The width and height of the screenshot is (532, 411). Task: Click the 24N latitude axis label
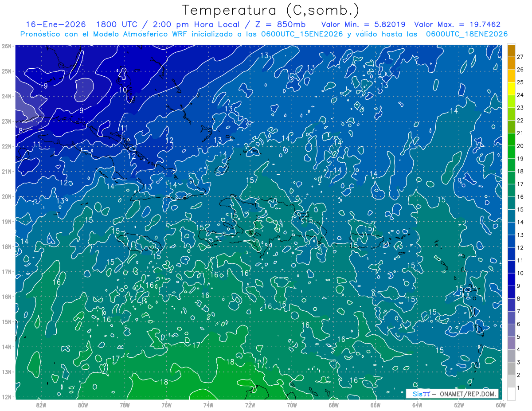pos(6,96)
